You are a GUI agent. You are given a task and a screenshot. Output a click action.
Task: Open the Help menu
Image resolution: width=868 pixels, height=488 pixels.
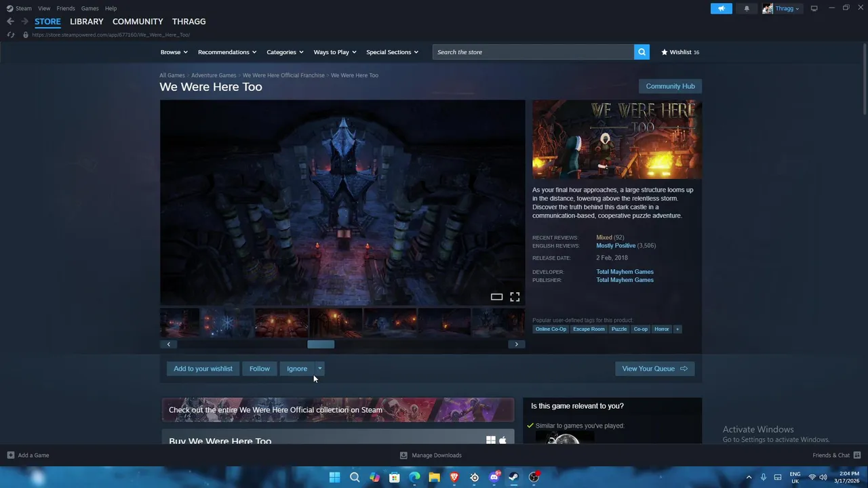(111, 9)
